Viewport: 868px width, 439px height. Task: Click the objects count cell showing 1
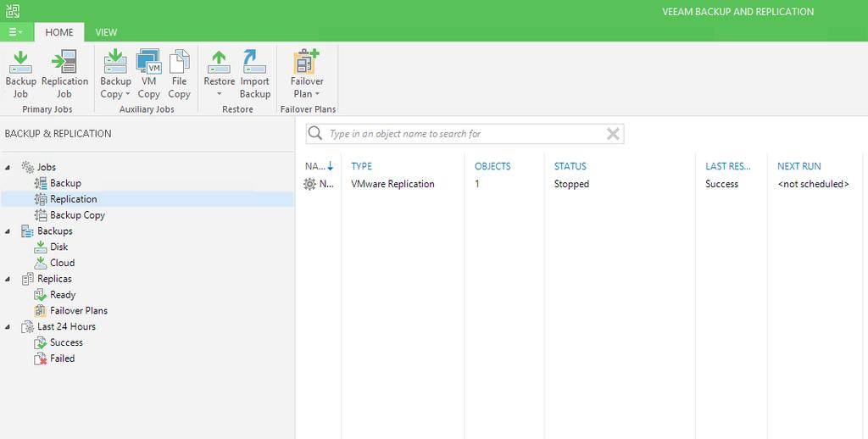pos(477,184)
